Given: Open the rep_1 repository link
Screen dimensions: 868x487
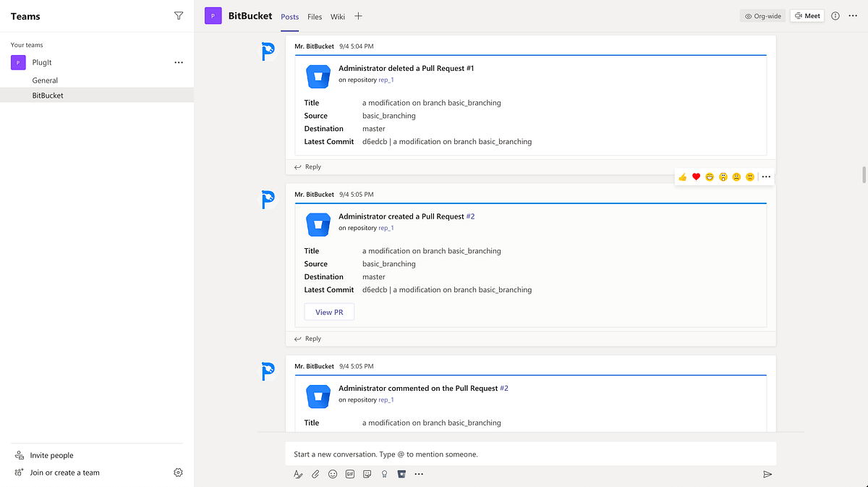Looking at the screenshot, I should click(x=386, y=227).
